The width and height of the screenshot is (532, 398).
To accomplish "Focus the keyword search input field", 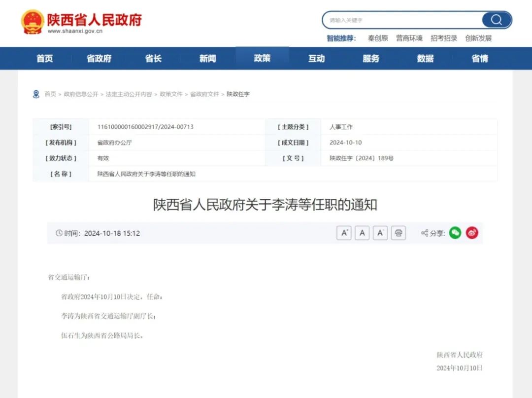I will point(401,20).
